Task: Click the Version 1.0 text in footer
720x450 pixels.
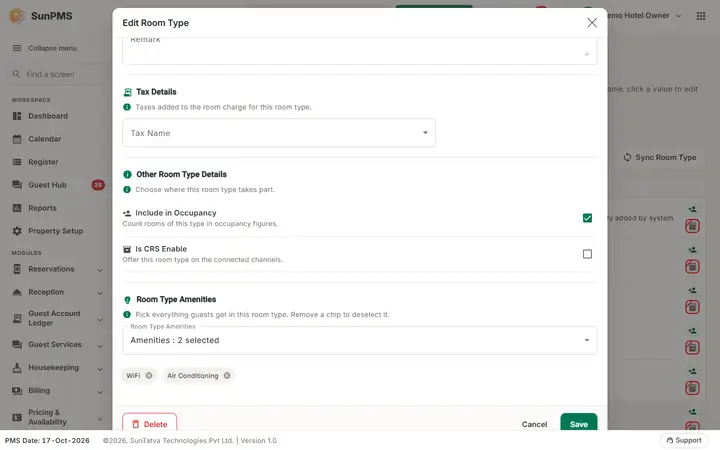Action: click(259, 440)
